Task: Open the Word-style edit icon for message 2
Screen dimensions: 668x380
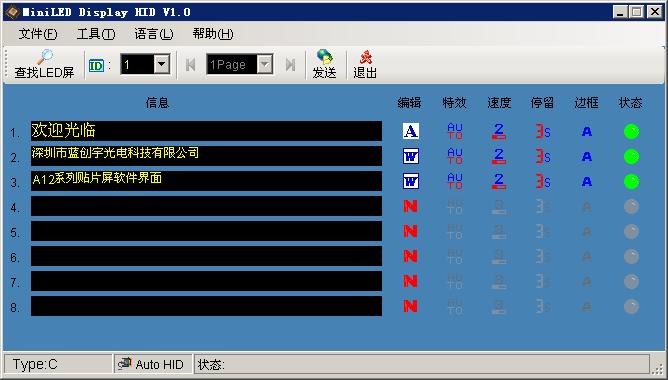Action: point(411,156)
